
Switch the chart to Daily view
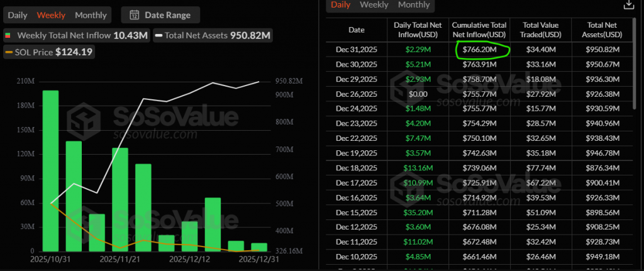coord(18,14)
